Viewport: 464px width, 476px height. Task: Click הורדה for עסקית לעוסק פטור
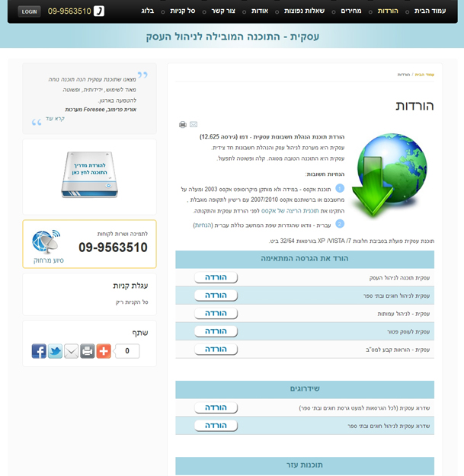click(216, 331)
